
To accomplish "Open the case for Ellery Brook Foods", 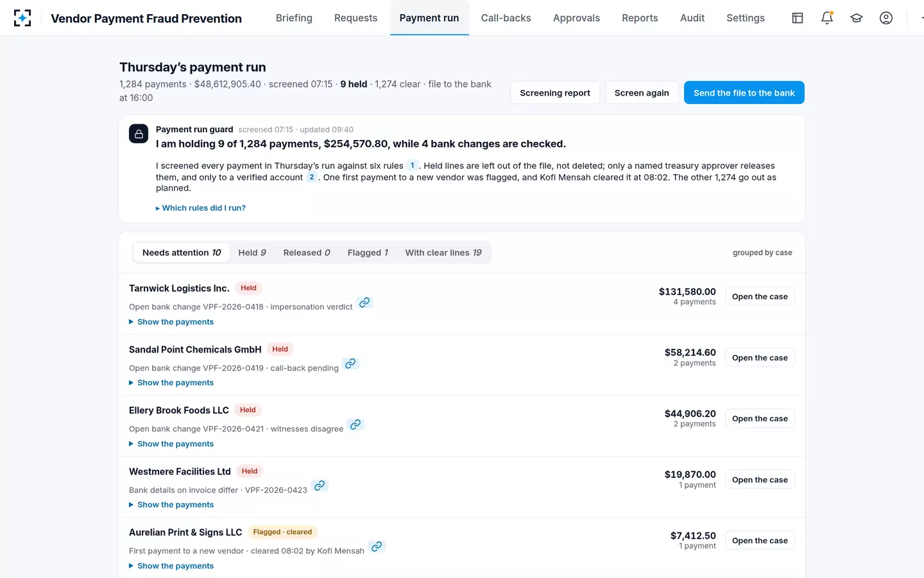I will click(x=760, y=419).
